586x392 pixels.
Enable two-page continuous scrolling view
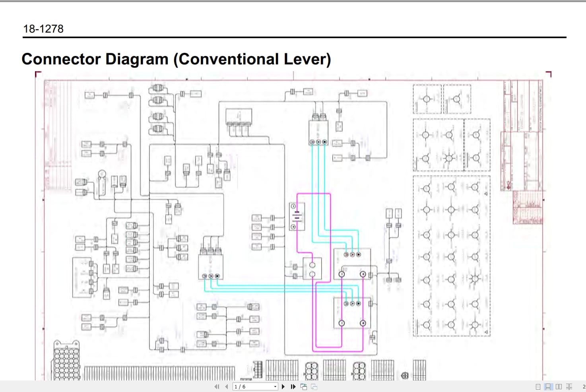pos(569,386)
